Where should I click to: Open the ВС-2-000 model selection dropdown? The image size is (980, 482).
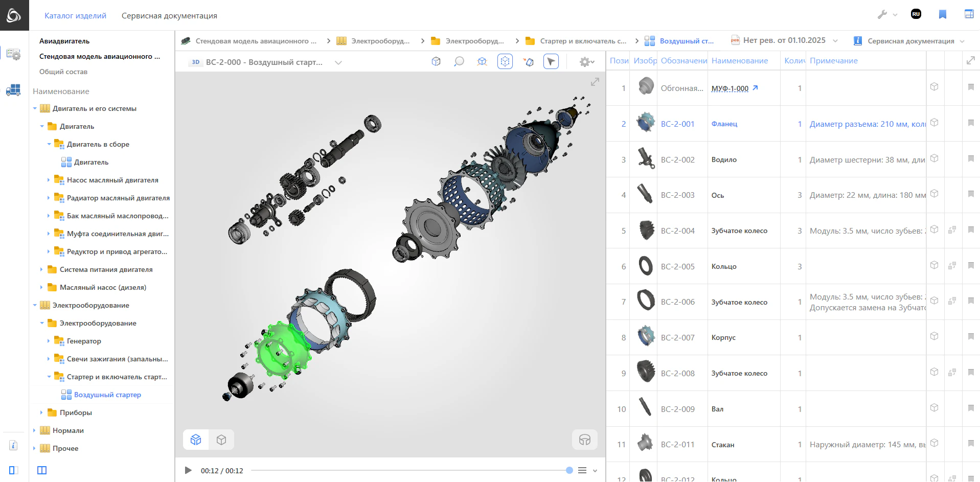(338, 62)
